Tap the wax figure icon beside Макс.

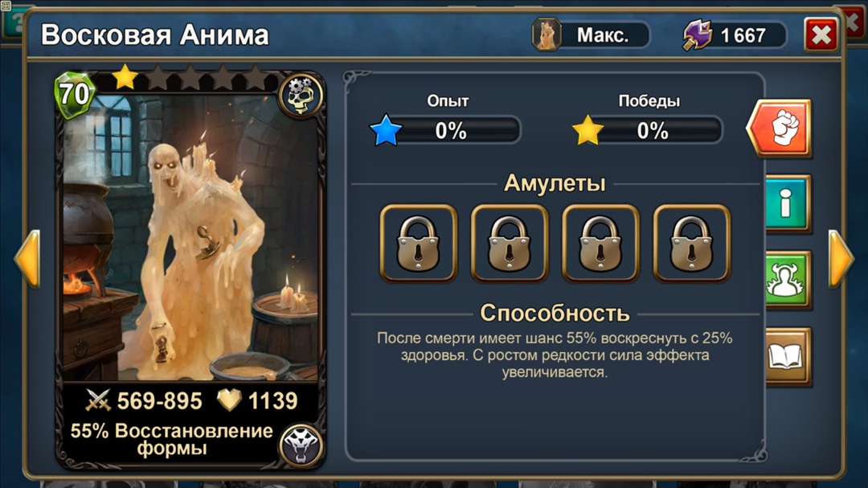click(x=547, y=35)
